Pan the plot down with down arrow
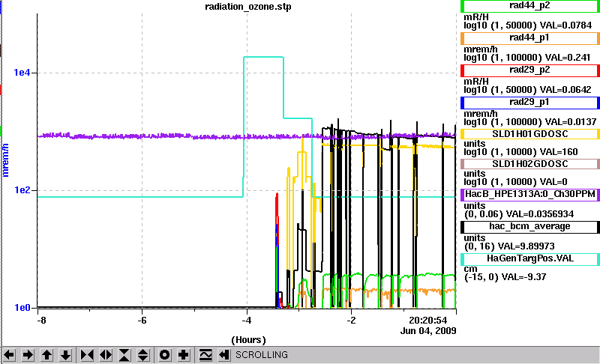 [x=65, y=355]
